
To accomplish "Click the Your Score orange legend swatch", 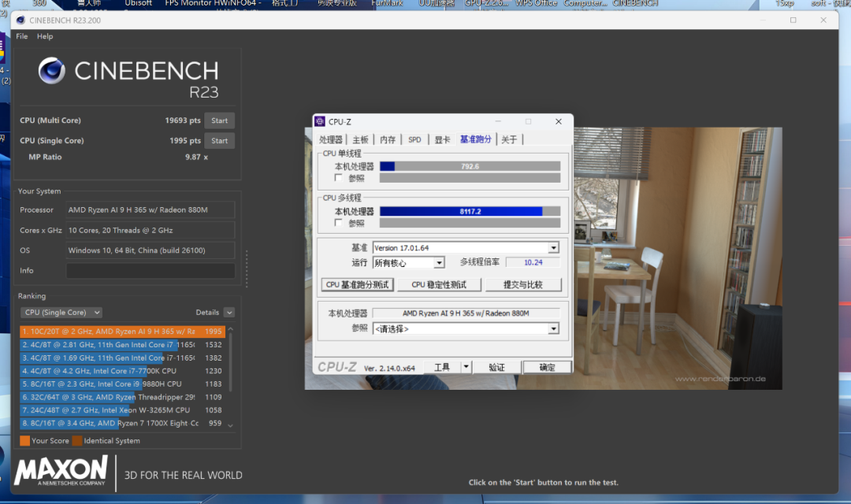I will pyautogui.click(x=25, y=440).
